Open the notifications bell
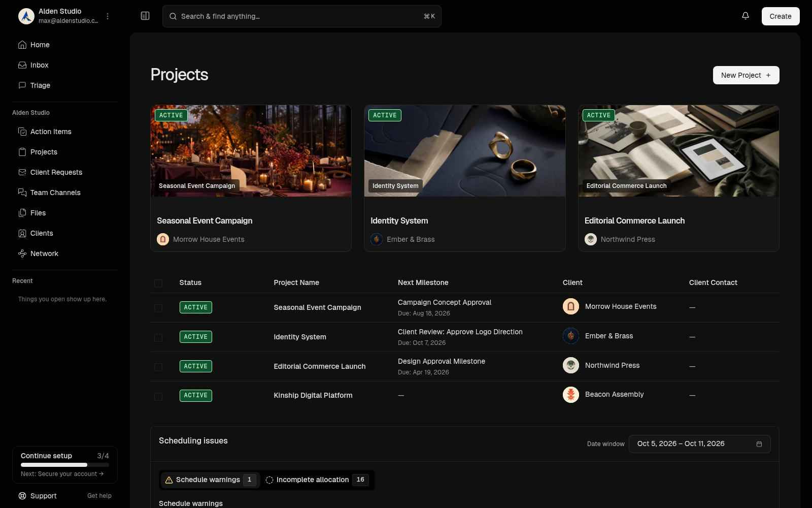This screenshot has height=508, width=812. [746, 16]
